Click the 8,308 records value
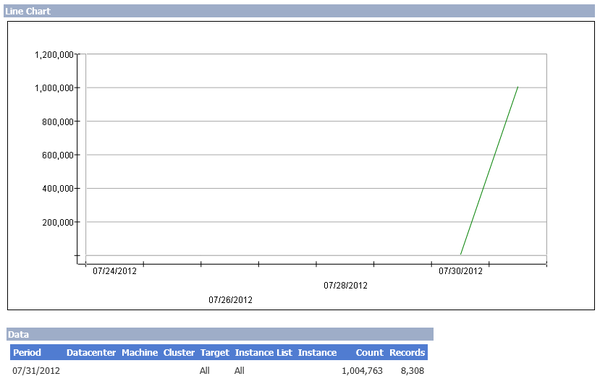Image resolution: width=600 pixels, height=384 pixels. [412, 371]
